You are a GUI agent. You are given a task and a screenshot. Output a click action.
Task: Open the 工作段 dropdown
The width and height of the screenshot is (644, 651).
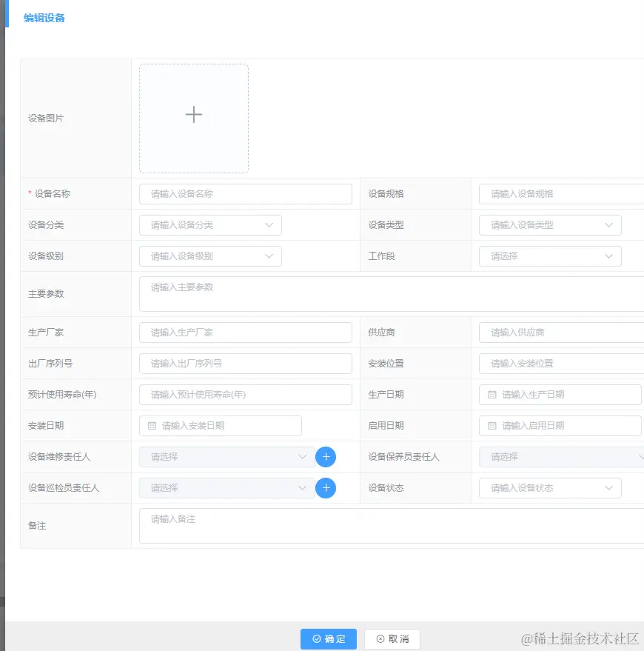point(550,256)
